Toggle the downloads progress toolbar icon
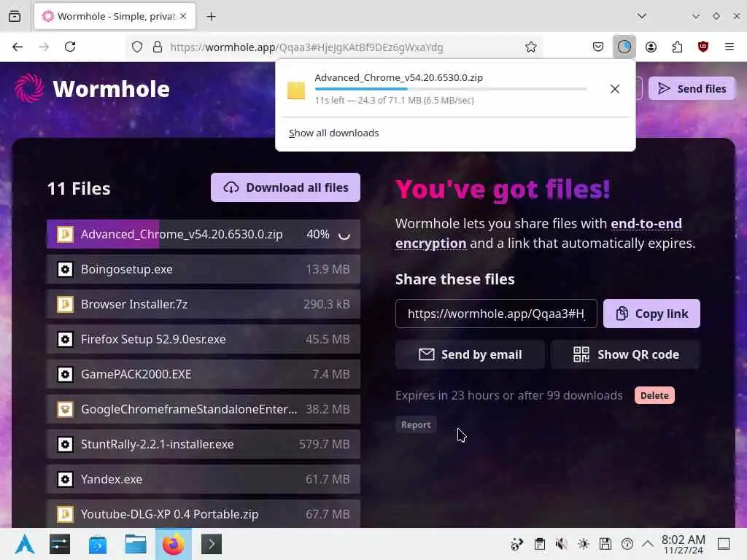Image resolution: width=747 pixels, height=560 pixels. [624, 47]
